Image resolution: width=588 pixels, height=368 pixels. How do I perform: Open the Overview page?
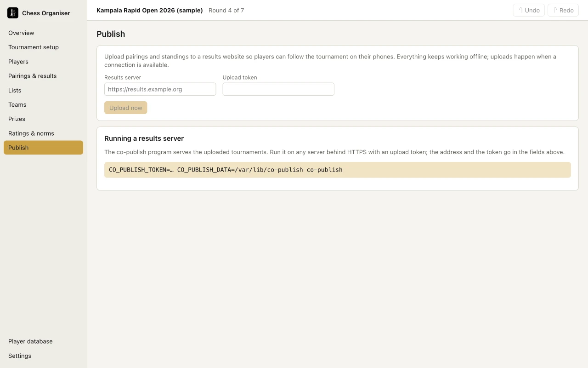pyautogui.click(x=43, y=33)
